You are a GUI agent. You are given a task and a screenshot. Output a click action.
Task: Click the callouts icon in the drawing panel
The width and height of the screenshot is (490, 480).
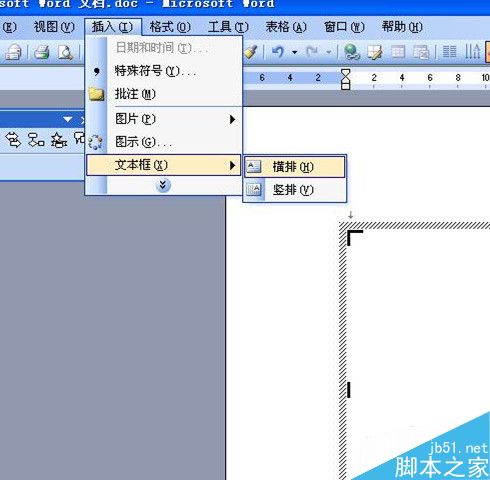(79, 139)
